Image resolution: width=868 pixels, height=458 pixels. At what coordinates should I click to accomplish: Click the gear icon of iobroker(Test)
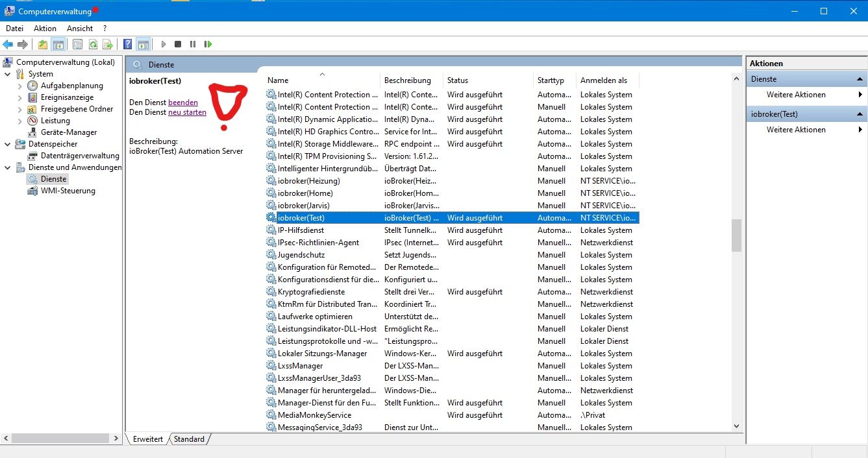click(271, 218)
